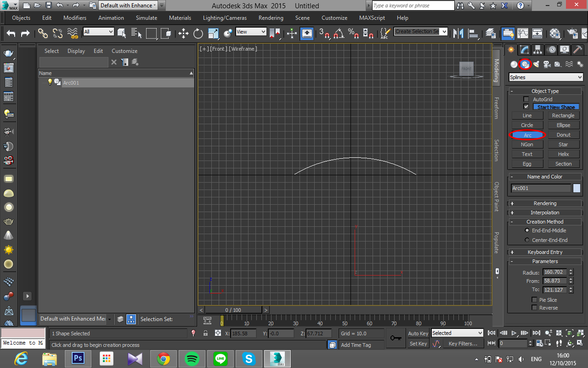Click the Undo arrow in main toolbar
The width and height of the screenshot is (588, 368).
tap(11, 33)
